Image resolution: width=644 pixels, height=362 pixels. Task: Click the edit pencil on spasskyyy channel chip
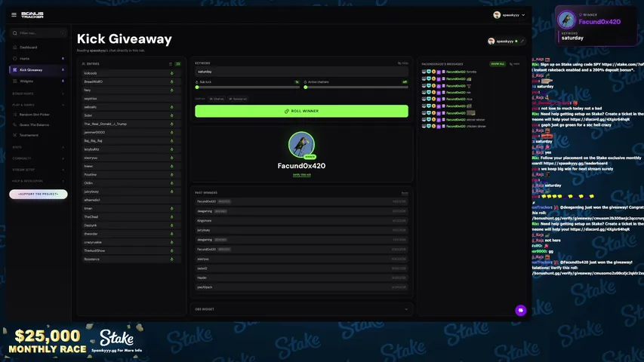pyautogui.click(x=522, y=41)
